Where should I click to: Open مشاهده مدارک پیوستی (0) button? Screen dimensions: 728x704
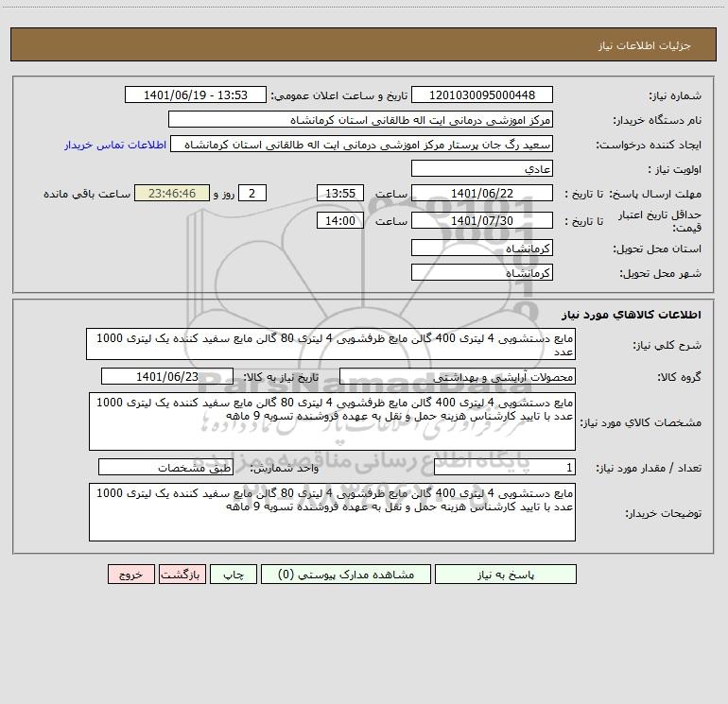tap(346, 575)
